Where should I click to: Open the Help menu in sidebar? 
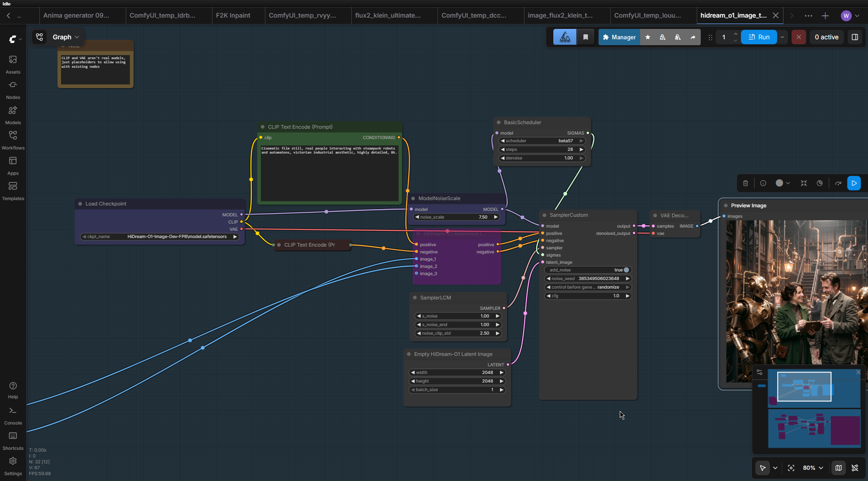click(x=13, y=390)
